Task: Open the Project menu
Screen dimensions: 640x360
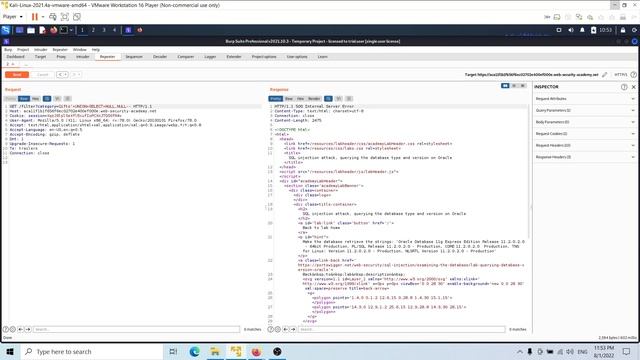Action: [x=23, y=49]
